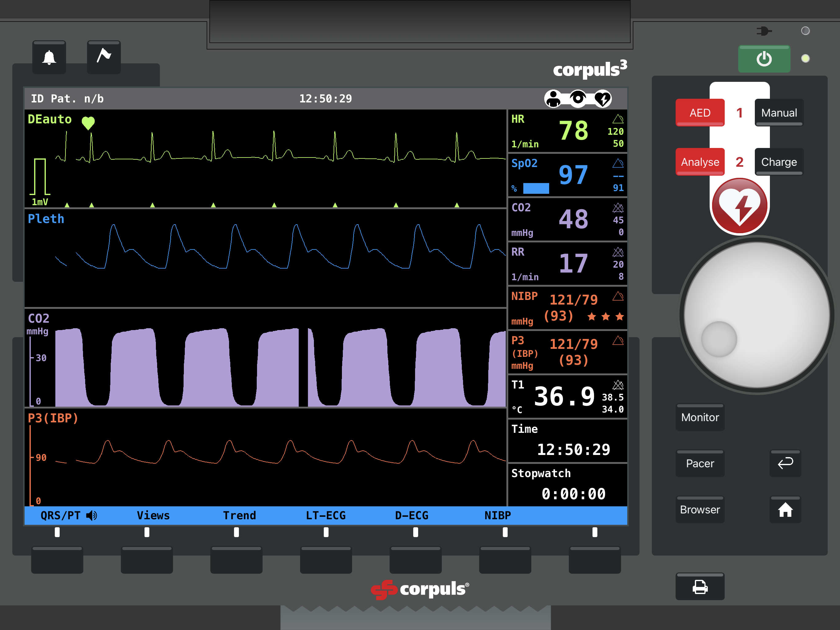Click the mains power plug indicator
This screenshot has width=840, height=630.
point(764,31)
